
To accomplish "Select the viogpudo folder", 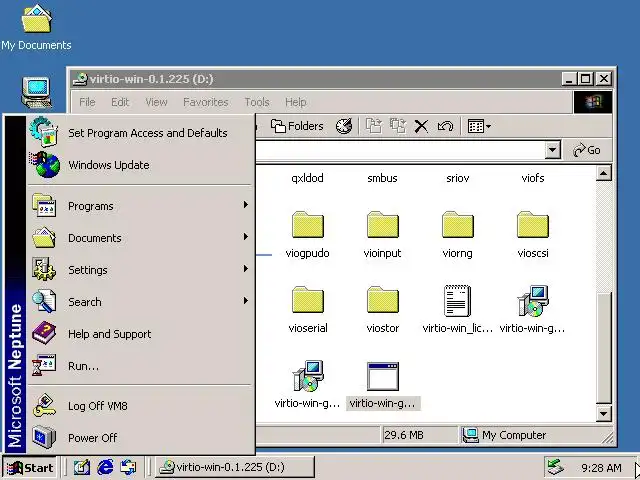I will pyautogui.click(x=308, y=235).
